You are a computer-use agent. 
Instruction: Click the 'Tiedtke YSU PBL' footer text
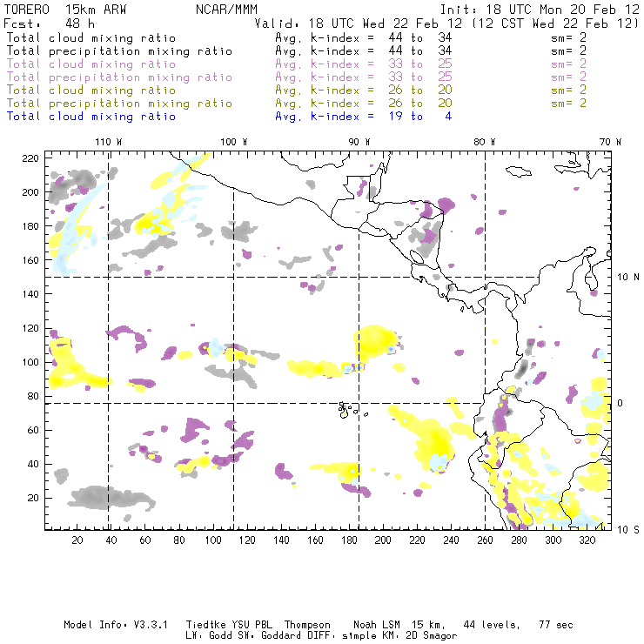pyautogui.click(x=229, y=625)
